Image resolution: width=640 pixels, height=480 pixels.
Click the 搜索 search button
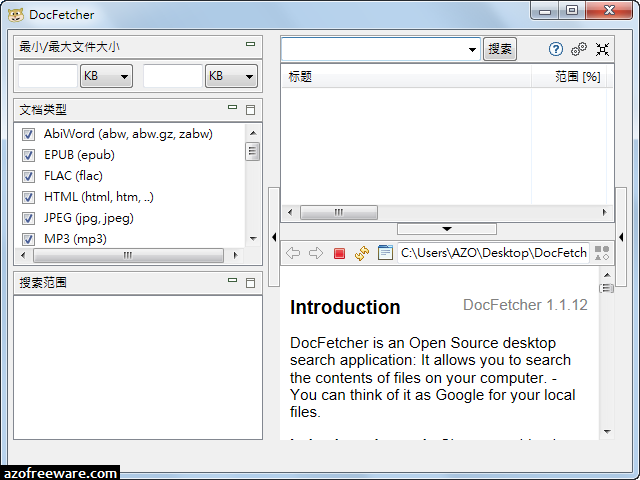tap(500, 49)
